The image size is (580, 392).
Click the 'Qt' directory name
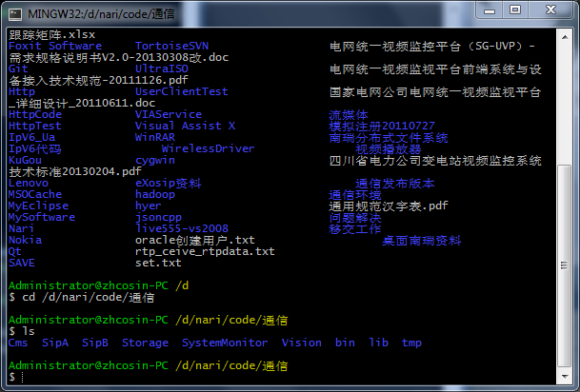click(x=15, y=251)
